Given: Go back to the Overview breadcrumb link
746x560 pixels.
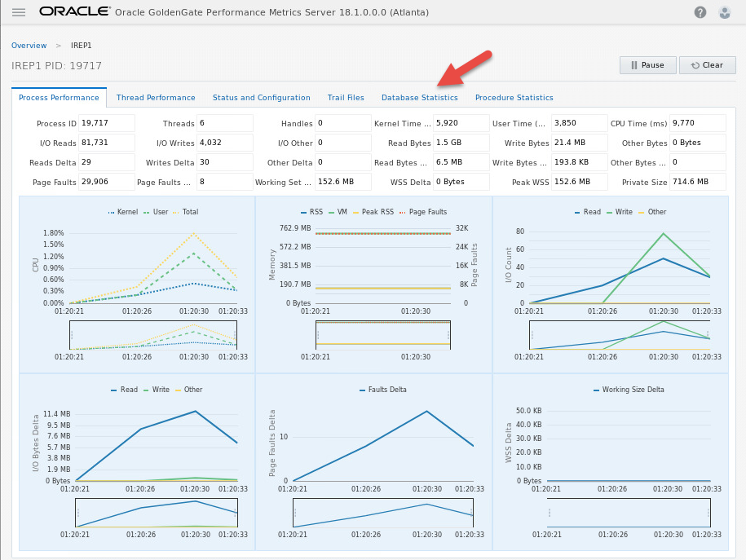Looking at the screenshot, I should (29, 45).
